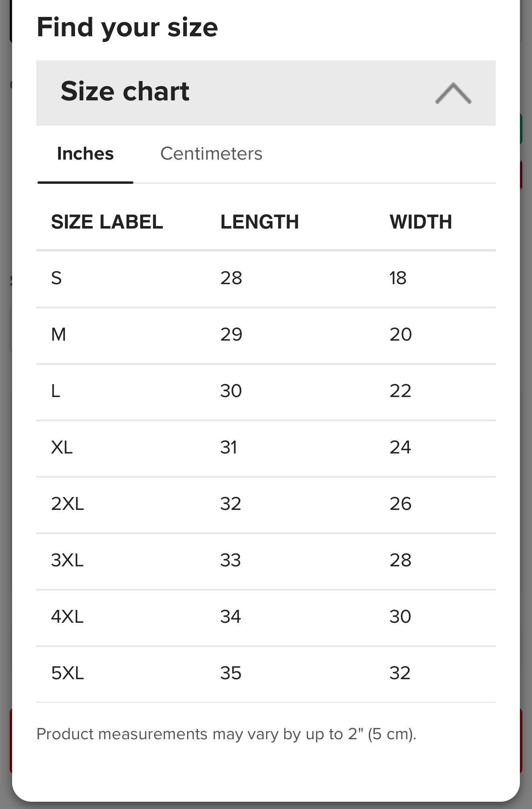Select the 2XL size row label
532x809 pixels.
67,504
